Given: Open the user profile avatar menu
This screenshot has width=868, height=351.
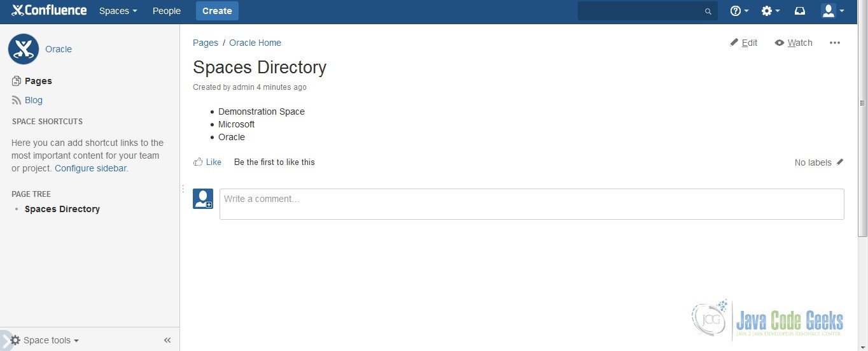Looking at the screenshot, I should pos(833,11).
